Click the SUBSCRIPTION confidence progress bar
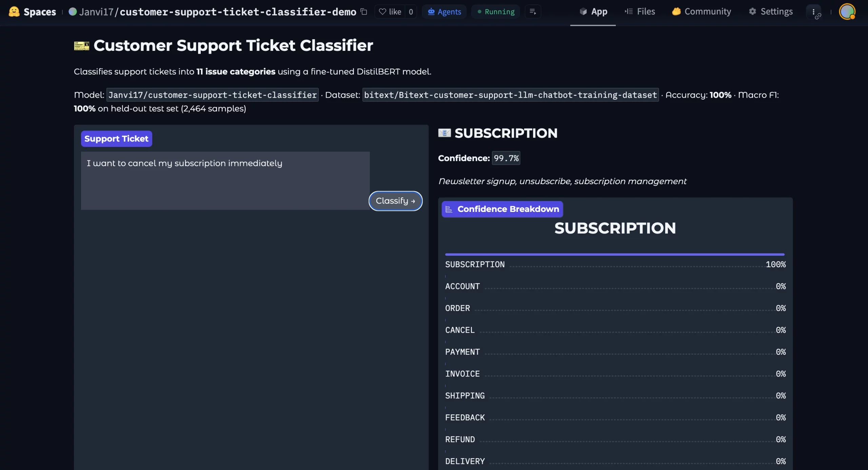This screenshot has height=470, width=868. 615,254
